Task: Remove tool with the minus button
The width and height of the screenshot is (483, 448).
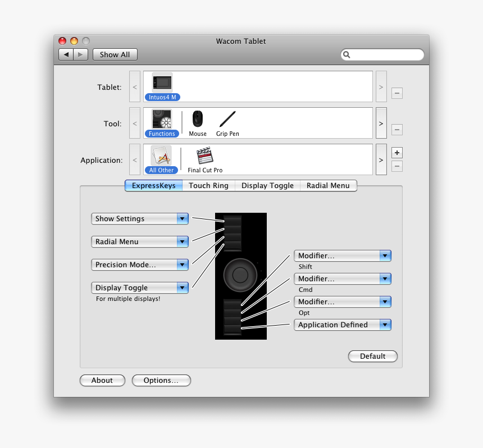Action: (397, 130)
